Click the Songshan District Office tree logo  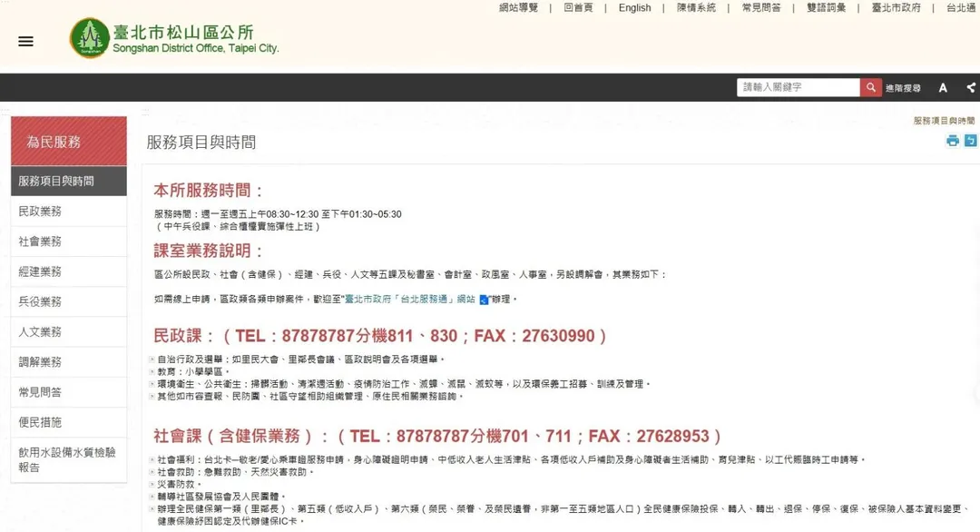[90, 37]
